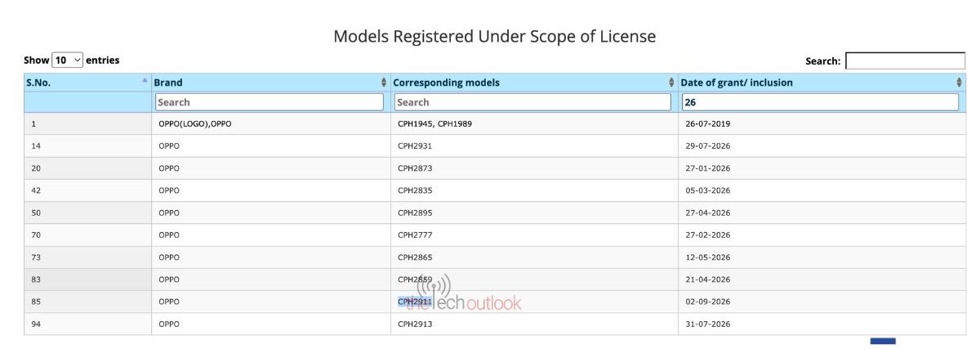This screenshot has width=980, height=349.
Task: Click the Brand column header label
Action: pyautogui.click(x=168, y=83)
